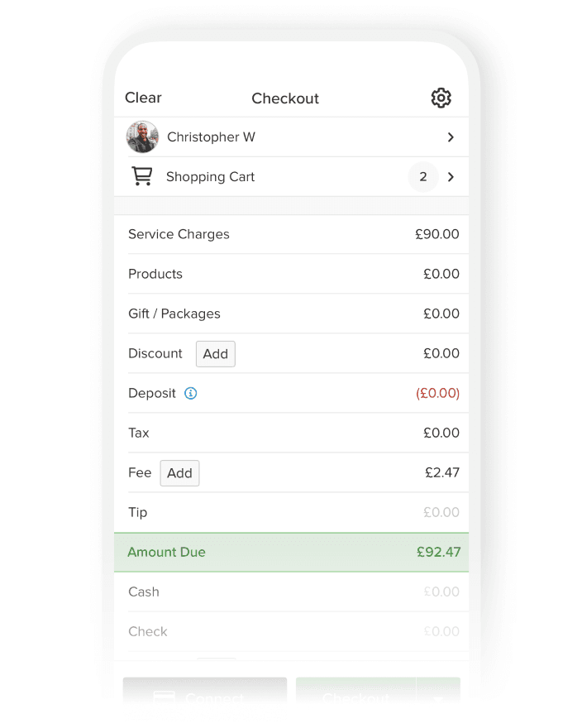Click the shopping cart icon

141,176
